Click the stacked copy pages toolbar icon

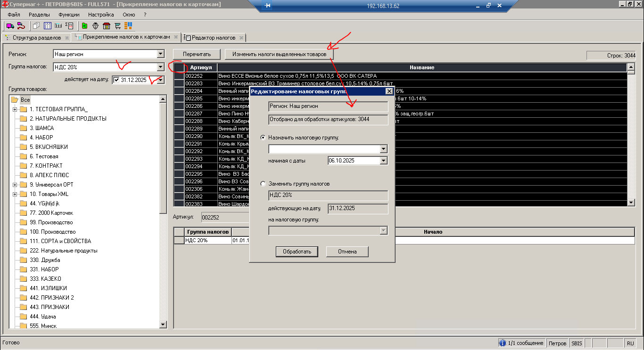36,25
